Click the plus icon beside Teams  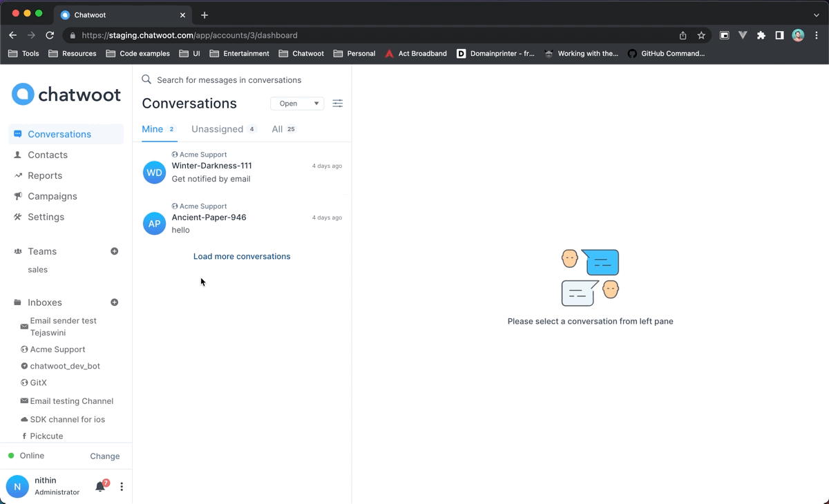point(115,251)
